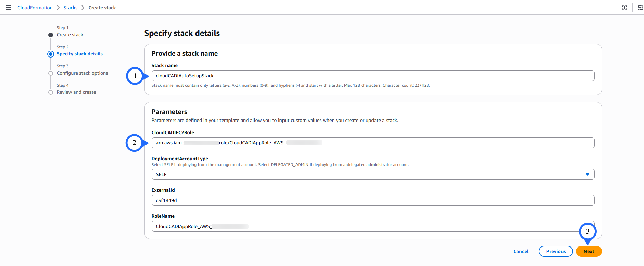Click the Specify stack details page heading
Screen dimensions: 644x266
coord(182,33)
